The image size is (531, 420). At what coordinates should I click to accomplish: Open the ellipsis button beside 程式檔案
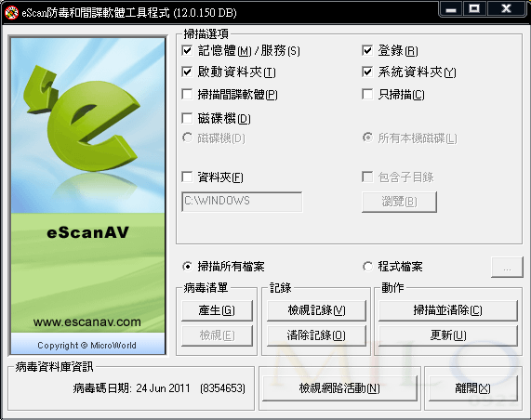tap(507, 268)
